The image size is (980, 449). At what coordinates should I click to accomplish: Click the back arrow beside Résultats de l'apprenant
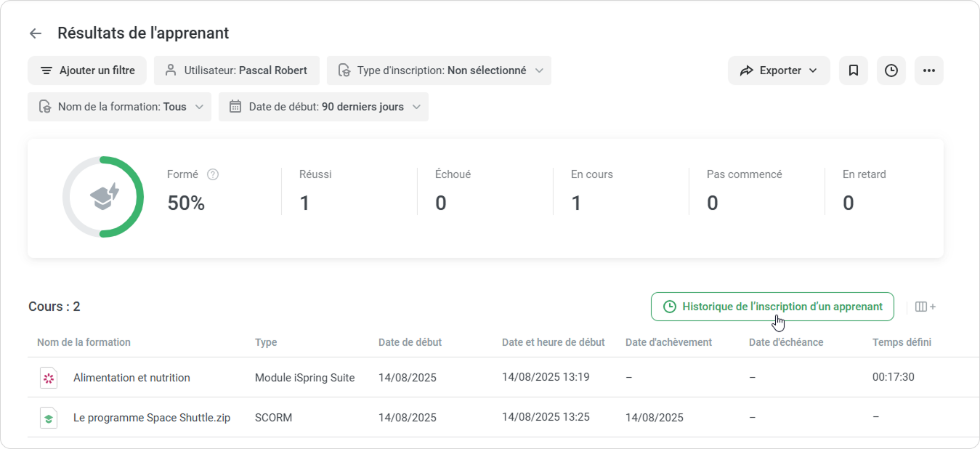coord(36,33)
